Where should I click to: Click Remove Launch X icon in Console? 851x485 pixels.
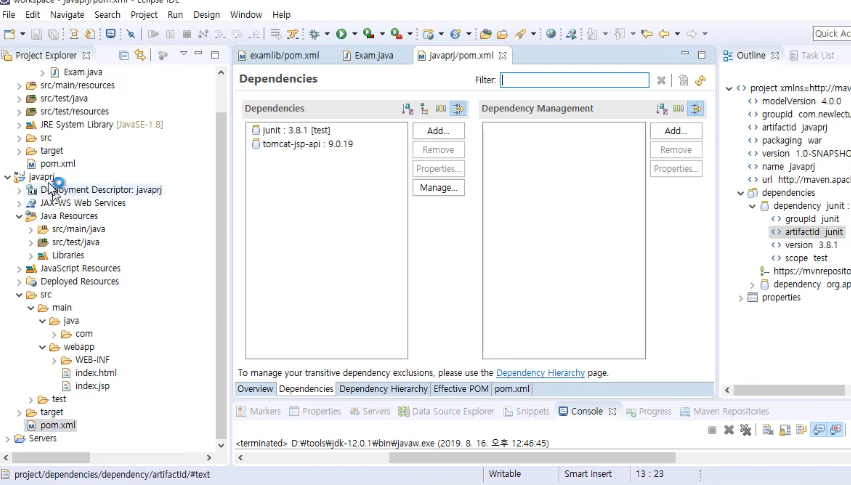pos(729,430)
